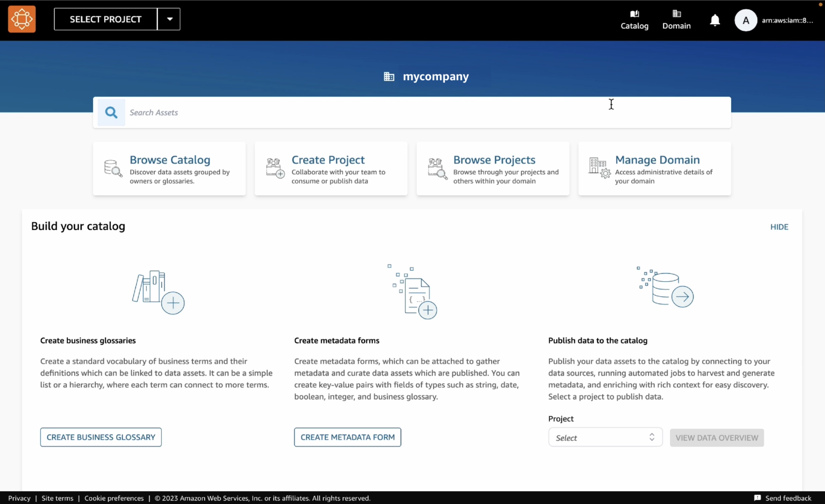Image resolution: width=825 pixels, height=504 pixels.
Task: Click the Create Project team icon
Action: tap(275, 168)
